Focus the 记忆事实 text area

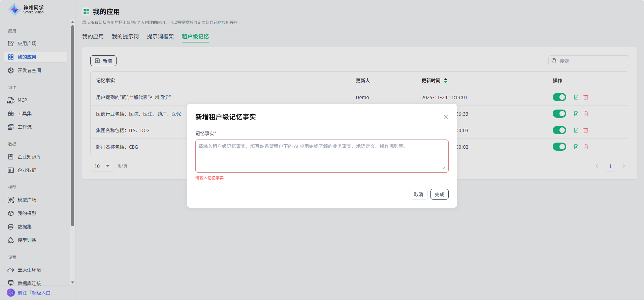click(322, 156)
